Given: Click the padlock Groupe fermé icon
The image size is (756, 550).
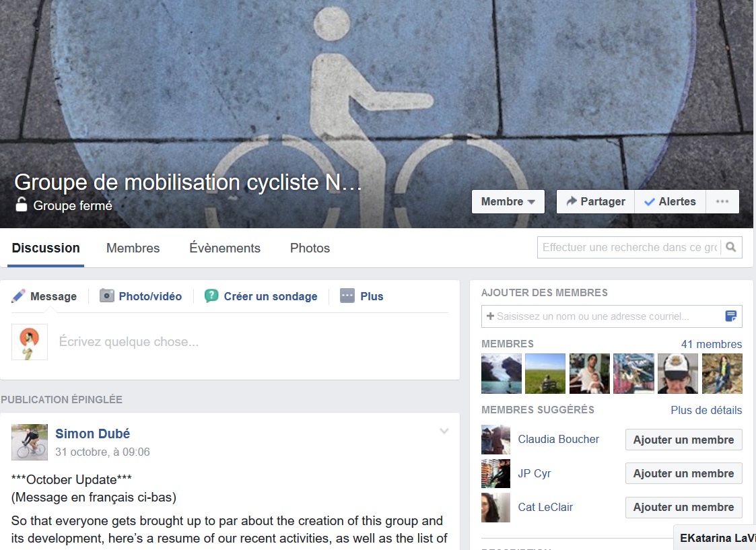Looking at the screenshot, I should [x=22, y=205].
